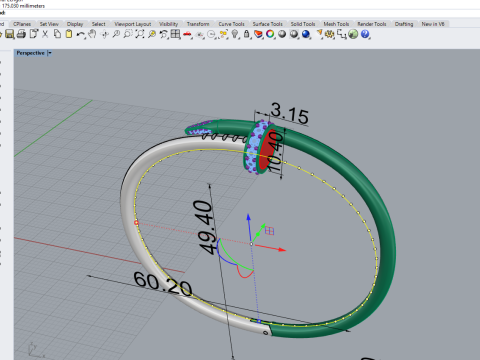Click the Perspective viewport title
Viewport: 480px width, 360px height.
tap(30, 53)
